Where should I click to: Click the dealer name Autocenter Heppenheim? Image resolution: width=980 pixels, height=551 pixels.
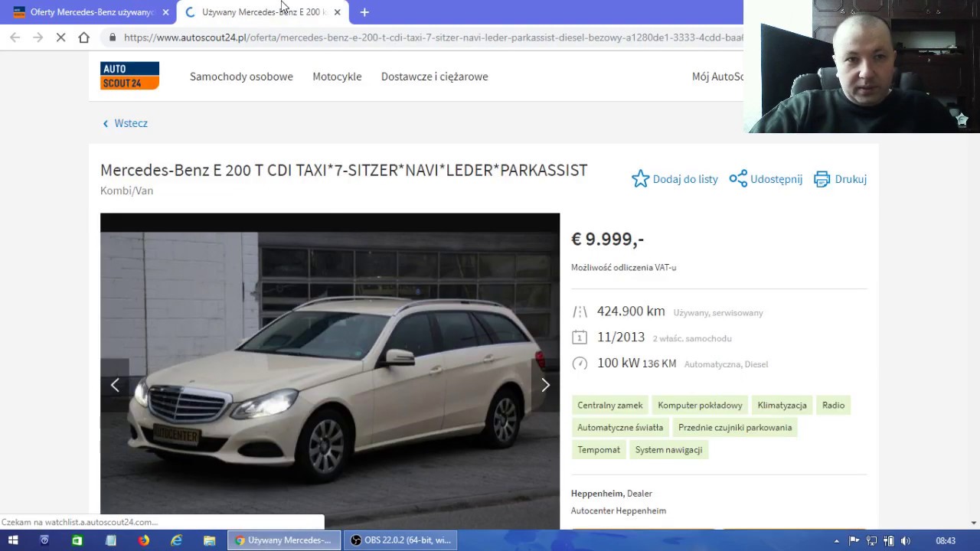click(618, 510)
